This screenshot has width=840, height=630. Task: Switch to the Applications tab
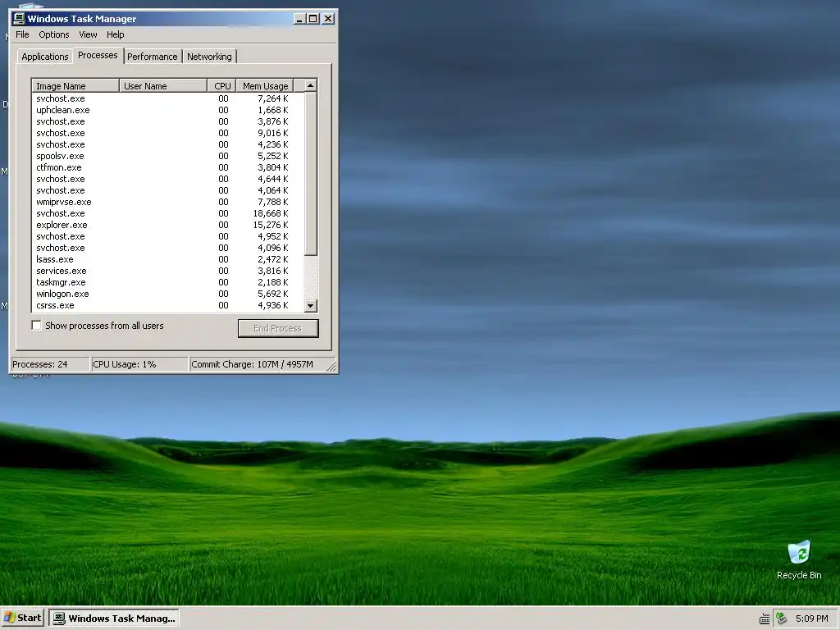(45, 57)
